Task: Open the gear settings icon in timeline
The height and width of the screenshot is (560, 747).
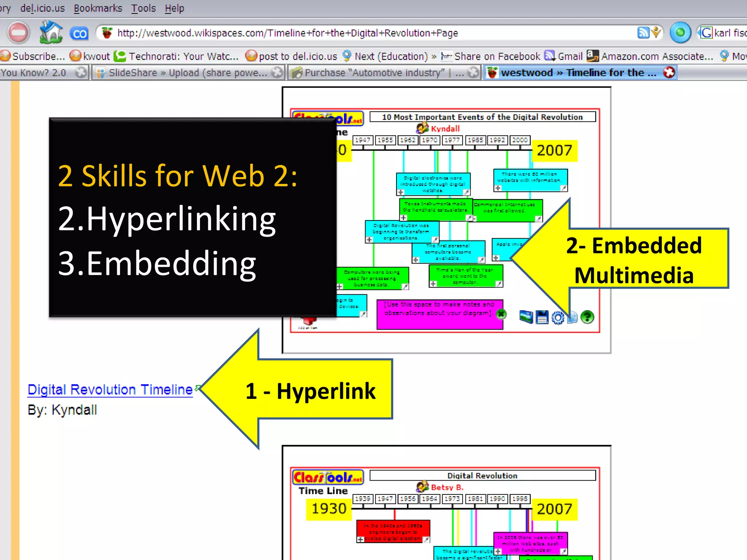Action: (558, 318)
